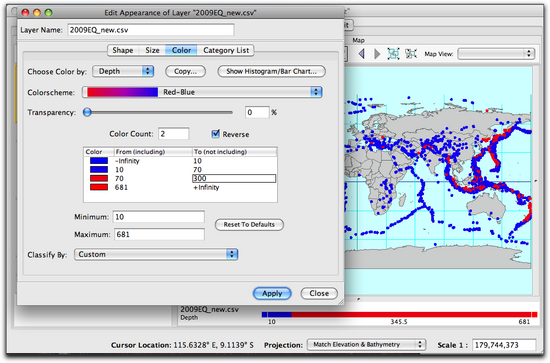This screenshot has width=550, height=363.
Task: Open the Projection dropdown
Action: 366,344
